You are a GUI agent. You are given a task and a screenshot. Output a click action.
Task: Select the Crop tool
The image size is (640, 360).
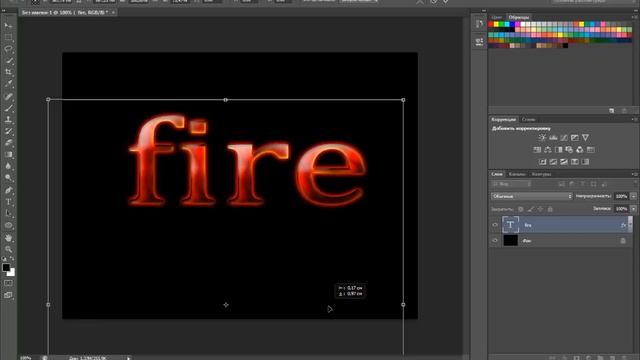tap(8, 72)
